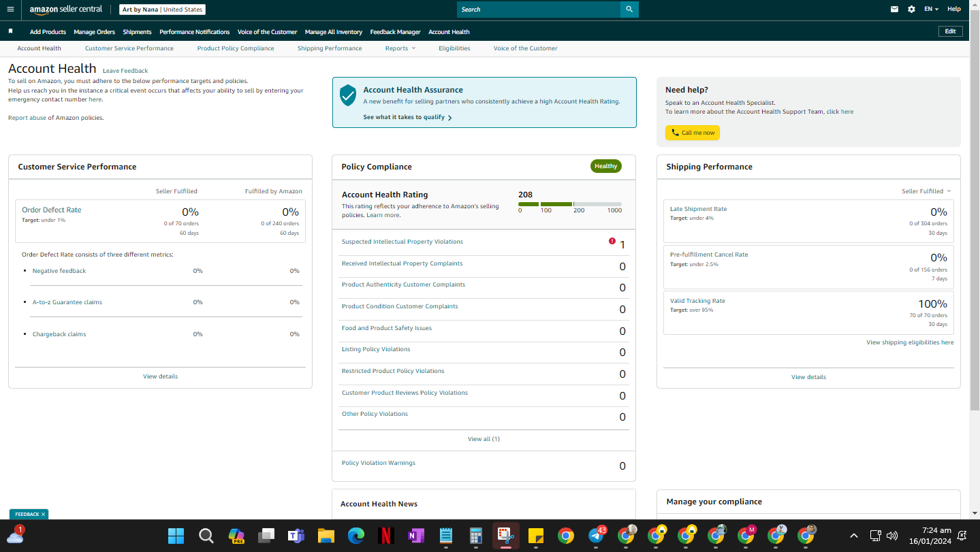Open the messages envelope icon

coord(894,10)
